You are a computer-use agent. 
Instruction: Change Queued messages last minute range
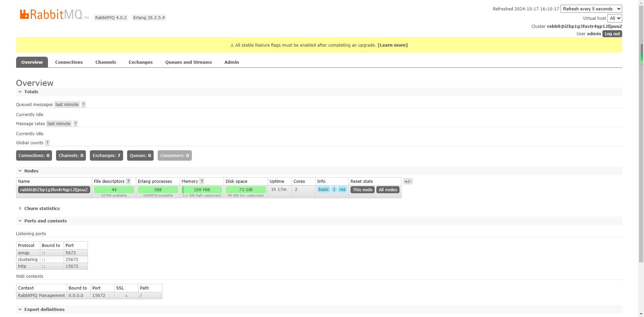(x=67, y=105)
